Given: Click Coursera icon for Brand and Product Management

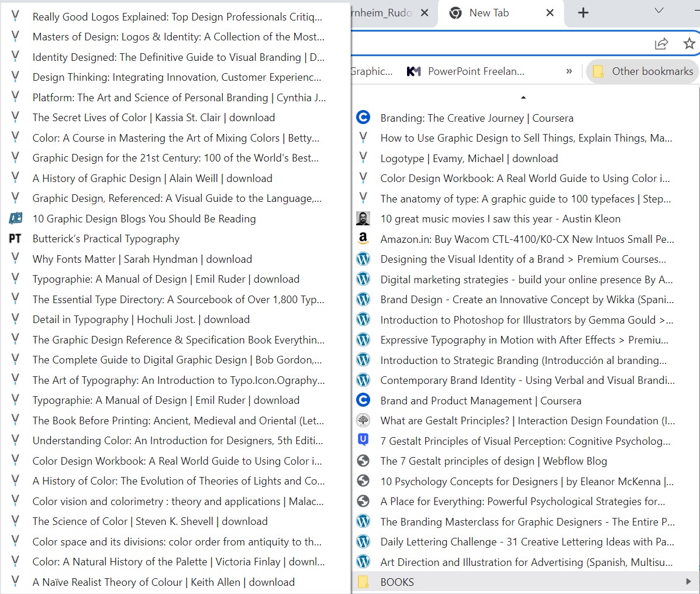Looking at the screenshot, I should point(363,400).
